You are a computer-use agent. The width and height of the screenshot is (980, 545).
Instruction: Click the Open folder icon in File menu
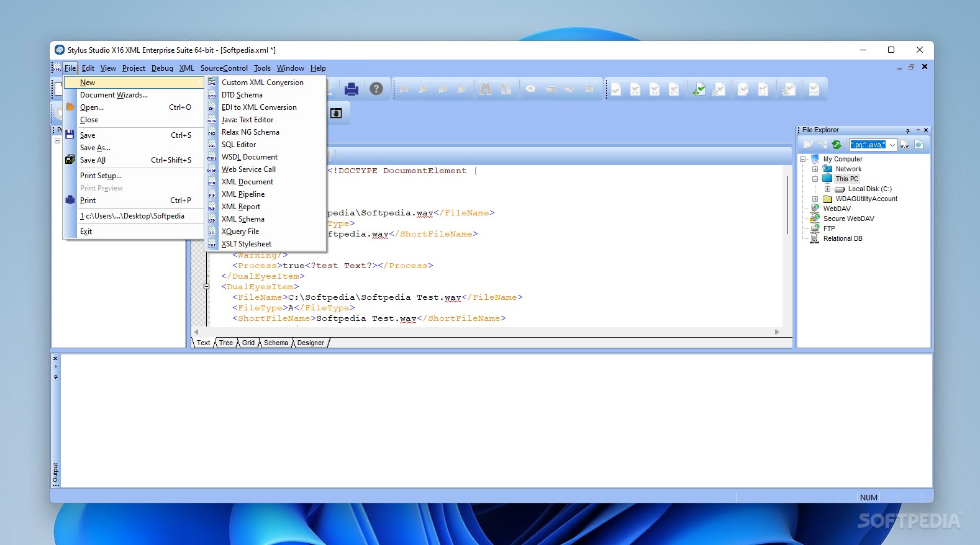pos(70,107)
